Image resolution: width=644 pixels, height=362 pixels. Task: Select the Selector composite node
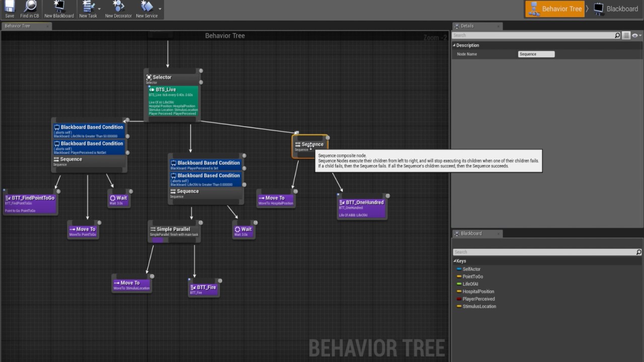(x=172, y=78)
